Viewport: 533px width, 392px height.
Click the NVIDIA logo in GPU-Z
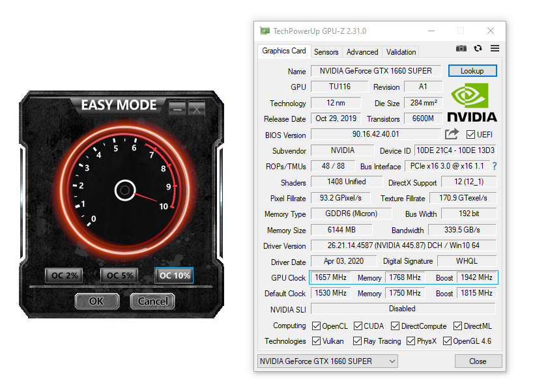point(472,103)
